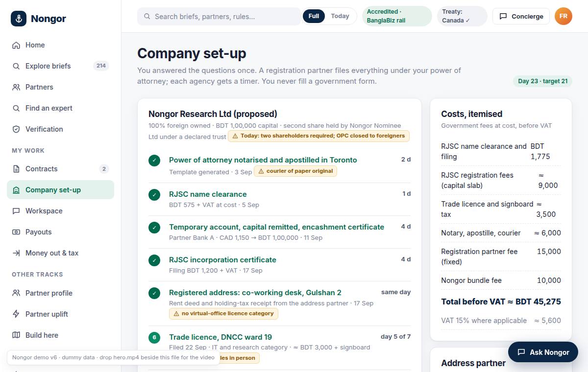
Task: Click the RJSC incorporation certificate checkmark
Action: coord(154,260)
